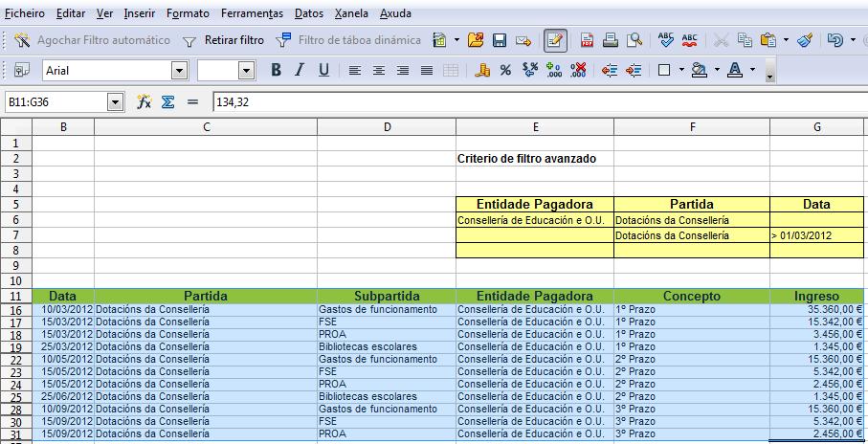Select the clone formatting paintbrush
The image size is (868, 444).
click(805, 40)
